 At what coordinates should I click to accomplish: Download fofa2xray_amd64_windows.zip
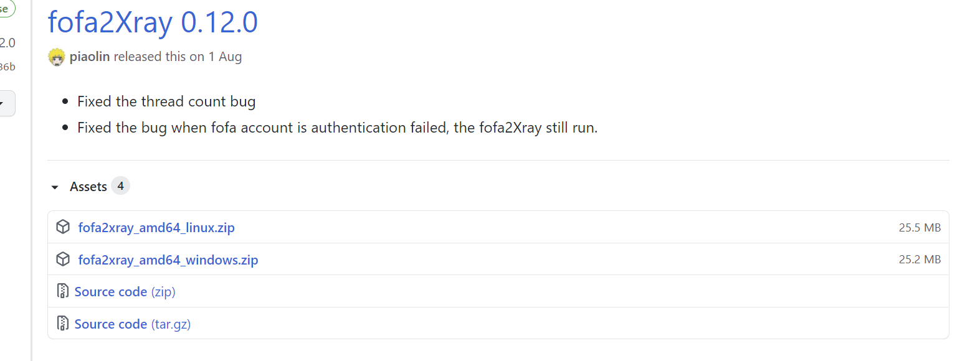(168, 260)
